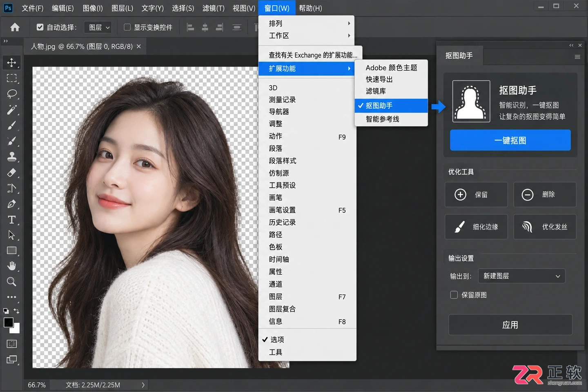Select the Horizontal Type tool
This screenshot has height=392, width=588.
11,220
